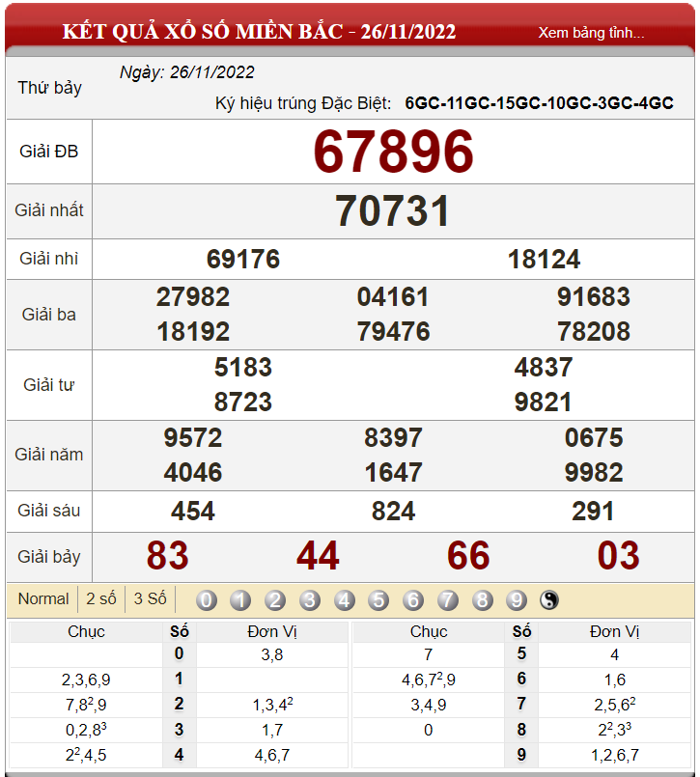
Task: Click fifth prize number 9982
Action: point(594,472)
